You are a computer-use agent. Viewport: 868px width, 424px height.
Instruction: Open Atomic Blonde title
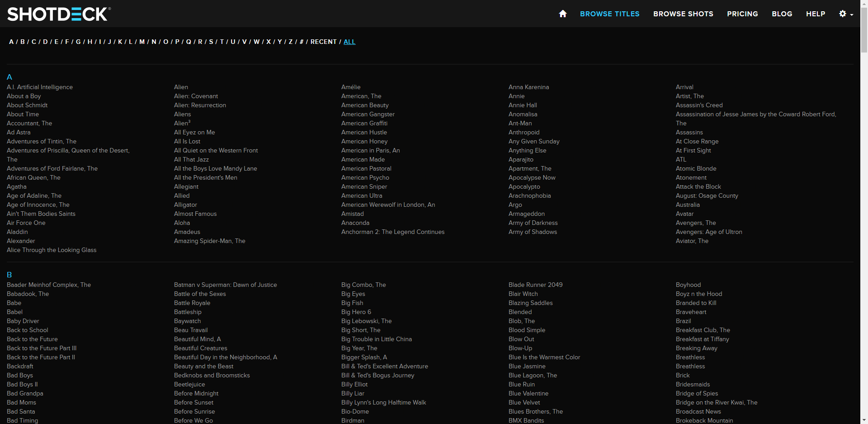696,168
